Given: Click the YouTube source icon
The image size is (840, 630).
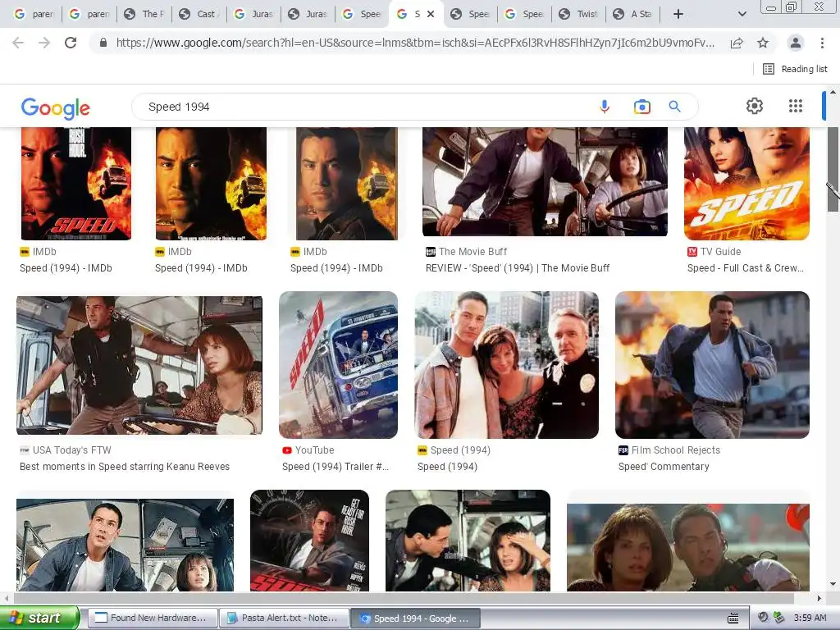Looking at the screenshot, I should [287, 450].
